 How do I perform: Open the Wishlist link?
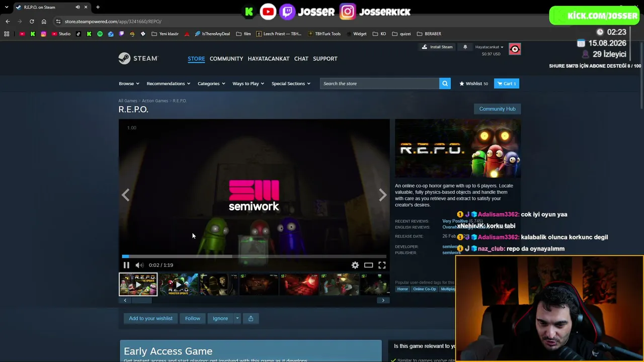click(x=473, y=83)
